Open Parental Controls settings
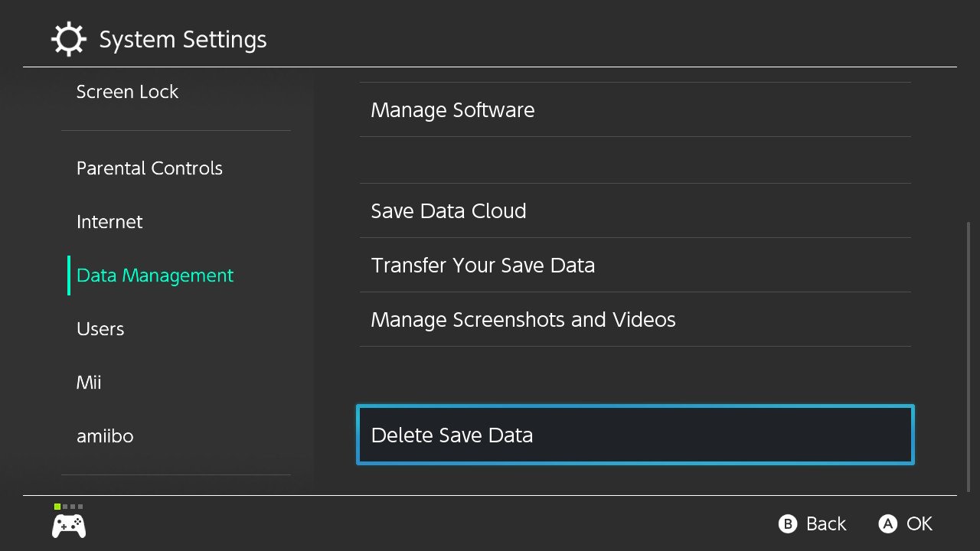980x551 pixels. pyautogui.click(x=149, y=168)
